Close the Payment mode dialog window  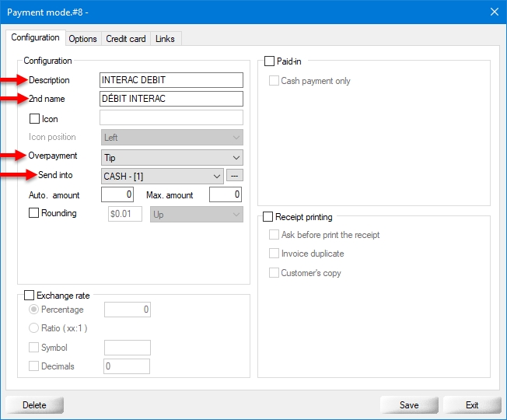[493, 12]
